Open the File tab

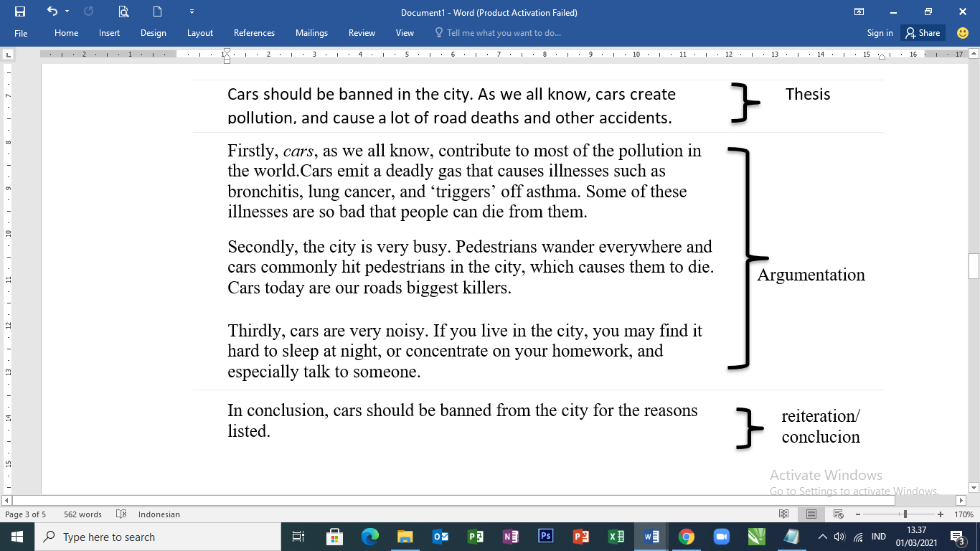coord(21,33)
